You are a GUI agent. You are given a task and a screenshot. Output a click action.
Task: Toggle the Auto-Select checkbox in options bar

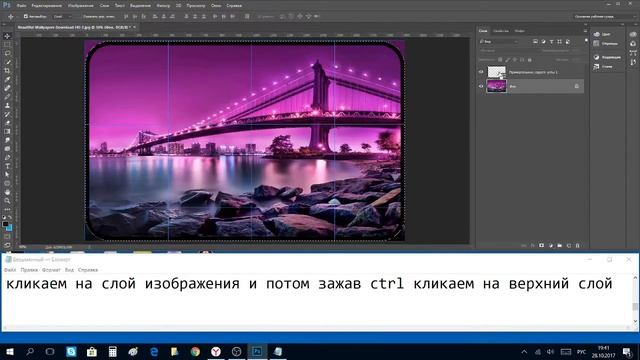click(x=26, y=16)
